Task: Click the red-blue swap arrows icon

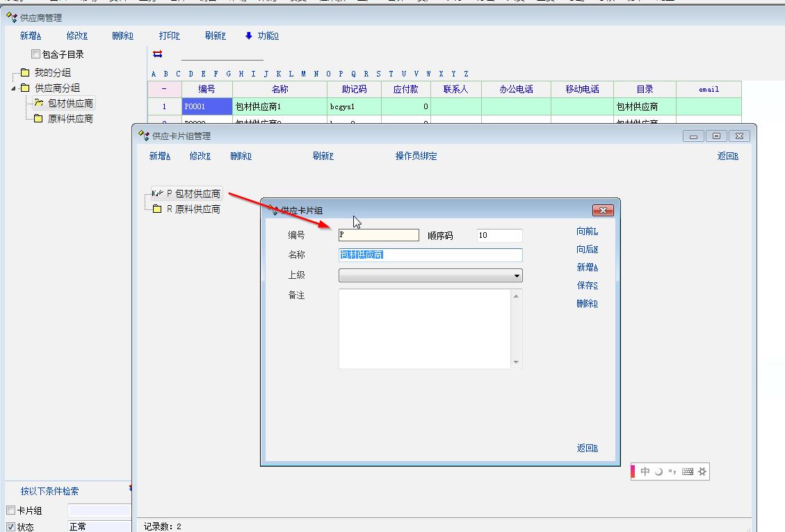Action: click(x=157, y=54)
